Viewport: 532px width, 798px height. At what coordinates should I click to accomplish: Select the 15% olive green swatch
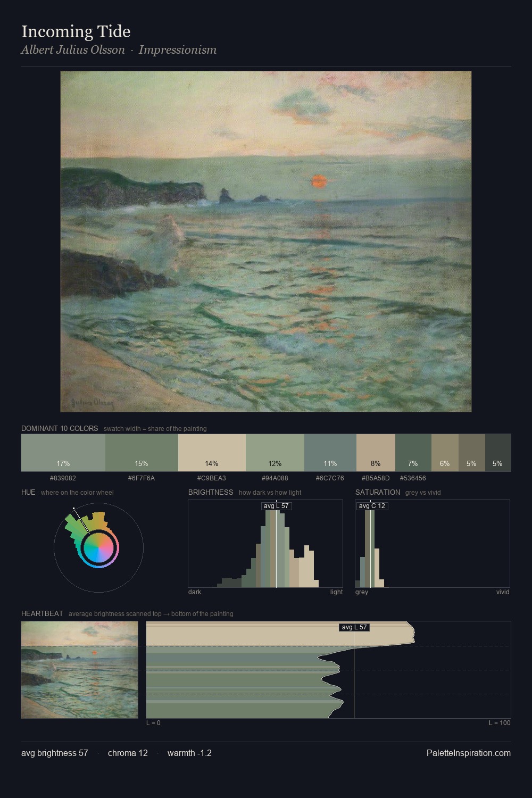pyautogui.click(x=142, y=453)
